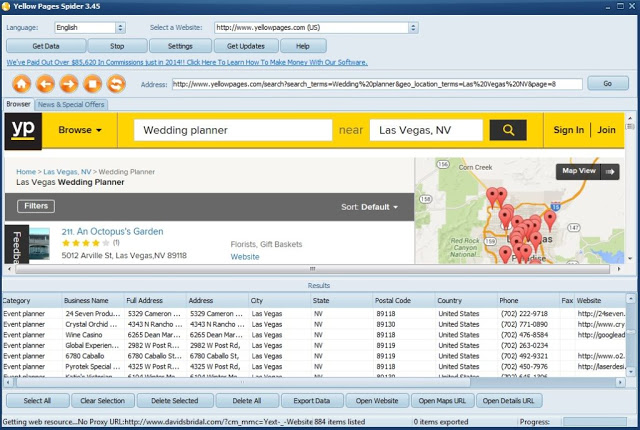Click the Wedding planner search field
This screenshot has height=430, width=640.
[233, 130]
